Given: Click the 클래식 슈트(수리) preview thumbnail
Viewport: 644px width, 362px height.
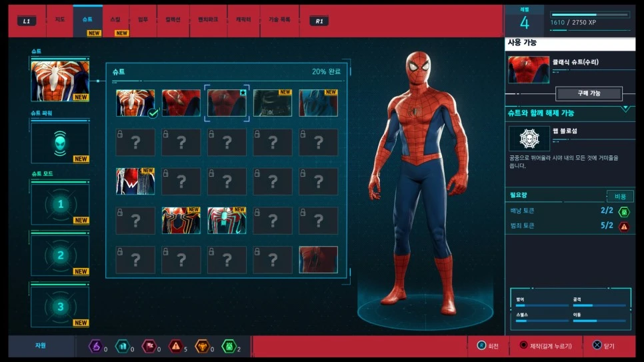Looking at the screenshot, I should coord(529,70).
